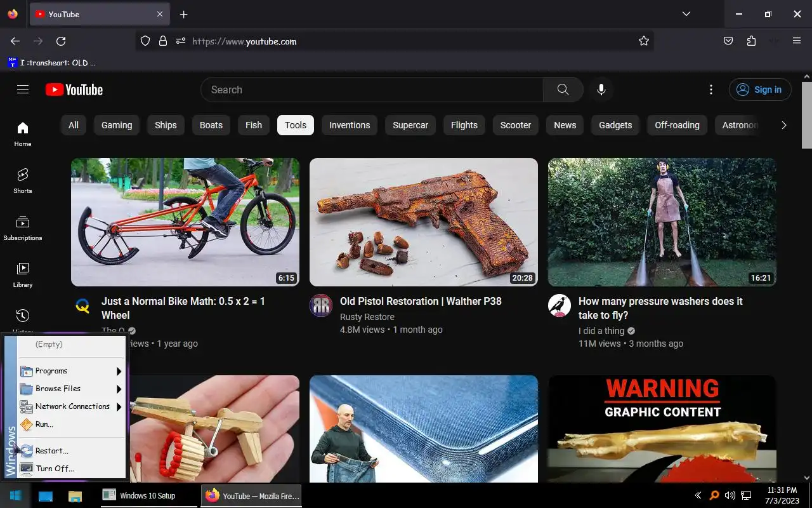Choose Turn Off... from the start menu
Viewport: 812px width, 508px height.
pos(70,469)
